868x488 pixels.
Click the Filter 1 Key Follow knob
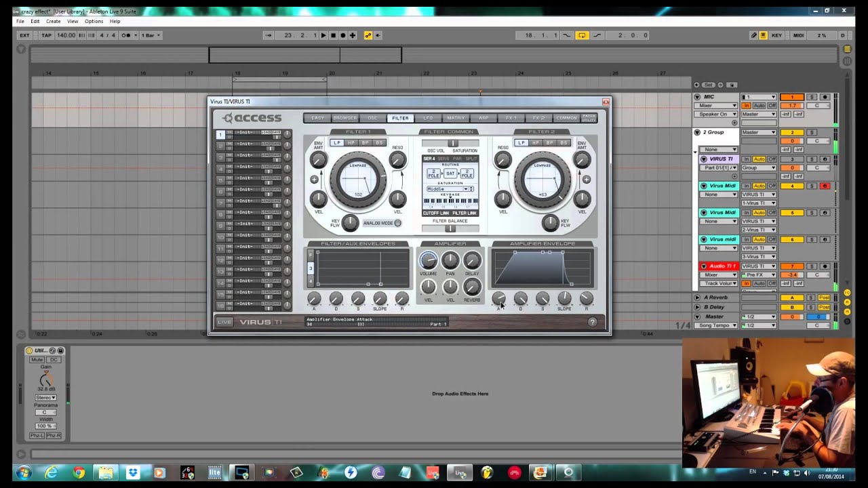tap(350, 222)
